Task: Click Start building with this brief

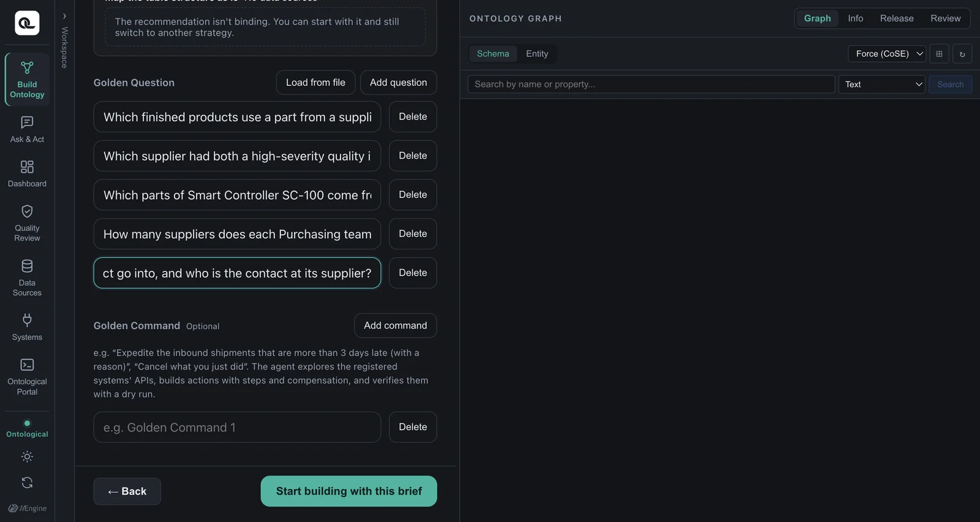Action: point(349,491)
